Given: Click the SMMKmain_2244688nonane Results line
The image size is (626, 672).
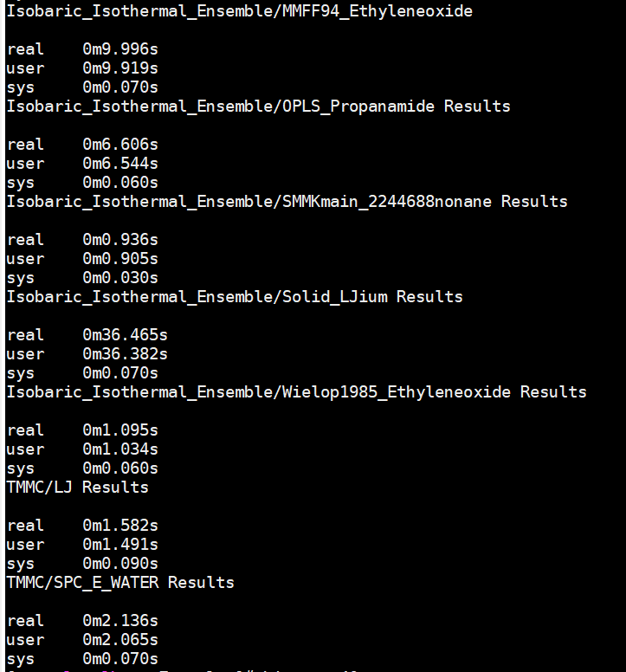Looking at the screenshot, I should (287, 202).
